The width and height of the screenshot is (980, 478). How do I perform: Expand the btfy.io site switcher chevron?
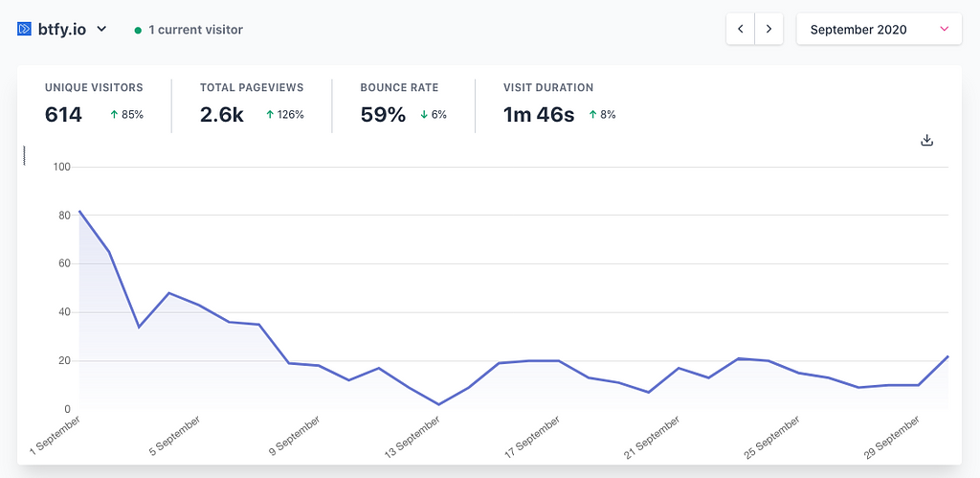(x=101, y=30)
